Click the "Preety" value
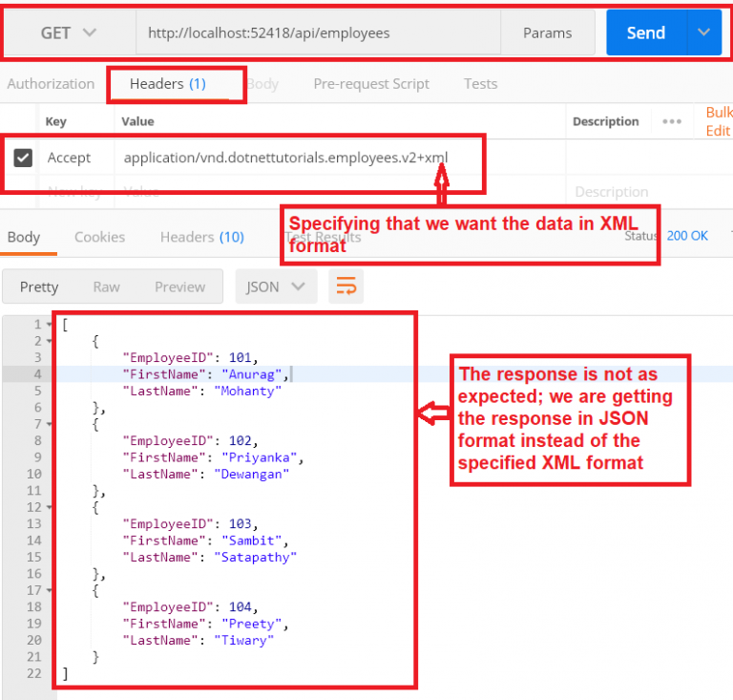The image size is (733, 700). (252, 625)
